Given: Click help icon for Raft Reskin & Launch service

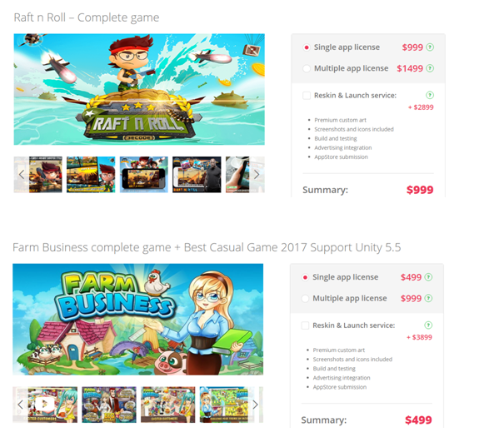Looking at the screenshot, I should [430, 95].
